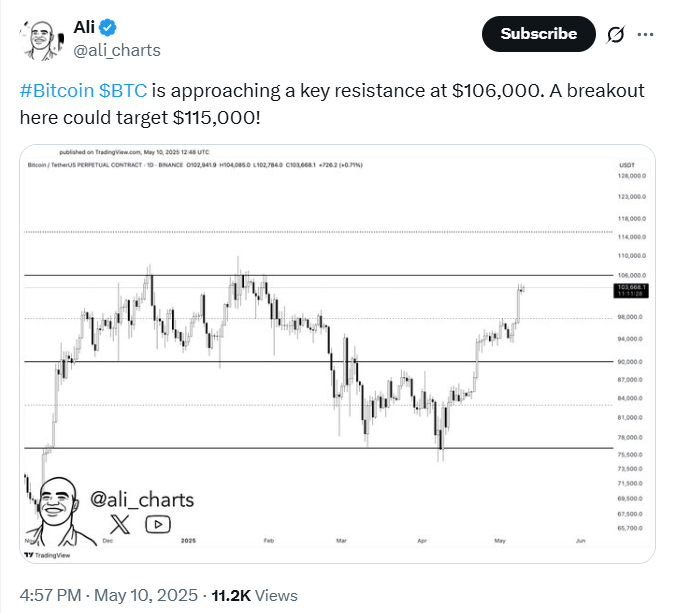The width and height of the screenshot is (673, 613).
Task: Click the TradingView logo on chart
Action: pyautogui.click(x=47, y=555)
